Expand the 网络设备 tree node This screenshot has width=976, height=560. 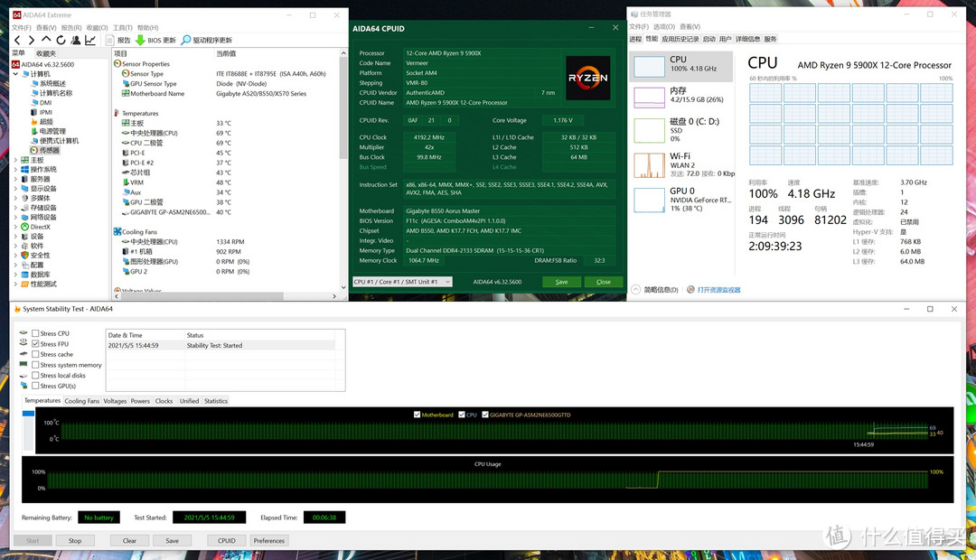pyautogui.click(x=15, y=217)
